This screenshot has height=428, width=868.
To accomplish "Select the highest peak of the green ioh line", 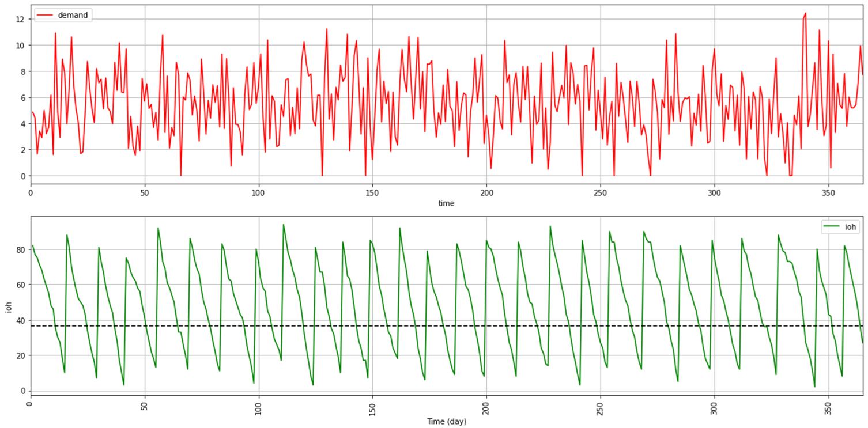I will 284,225.
